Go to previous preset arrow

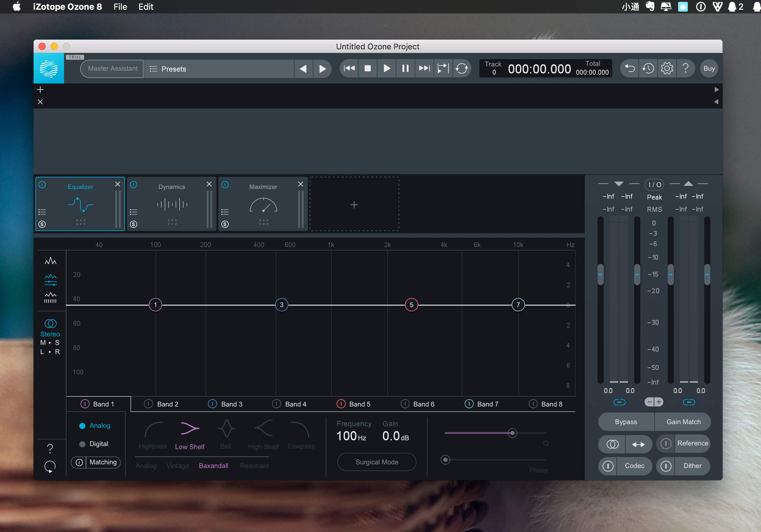303,69
